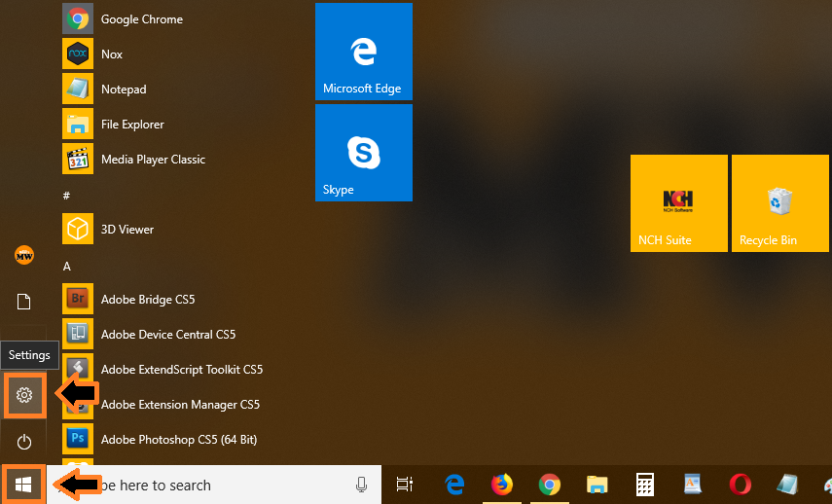Open Documents from the Start sidebar
This screenshot has height=504, width=832.
pyautogui.click(x=24, y=302)
